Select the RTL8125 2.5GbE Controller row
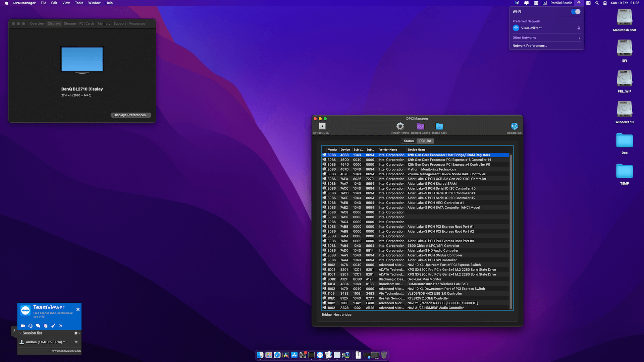 pyautogui.click(x=415, y=298)
